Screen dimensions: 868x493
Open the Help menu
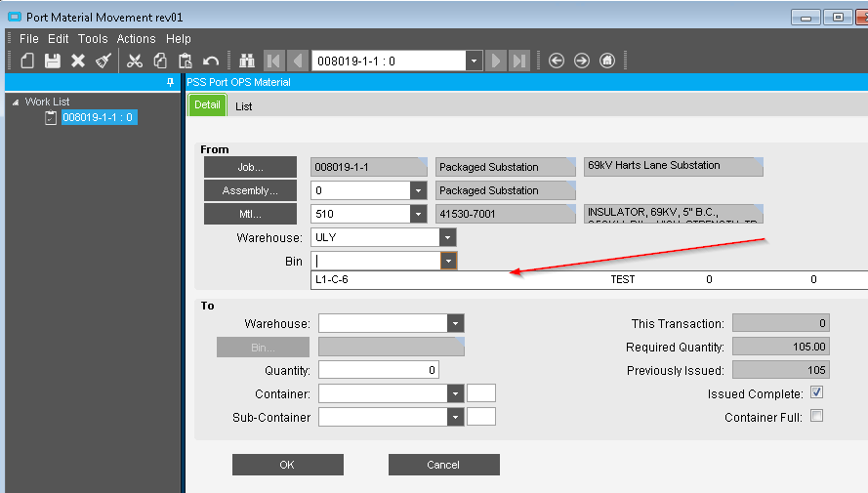tap(179, 39)
